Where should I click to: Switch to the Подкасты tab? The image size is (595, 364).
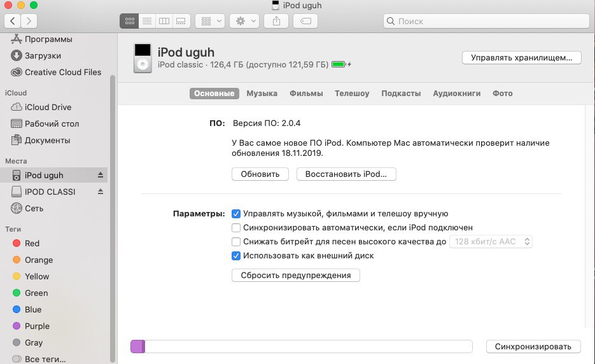[401, 94]
